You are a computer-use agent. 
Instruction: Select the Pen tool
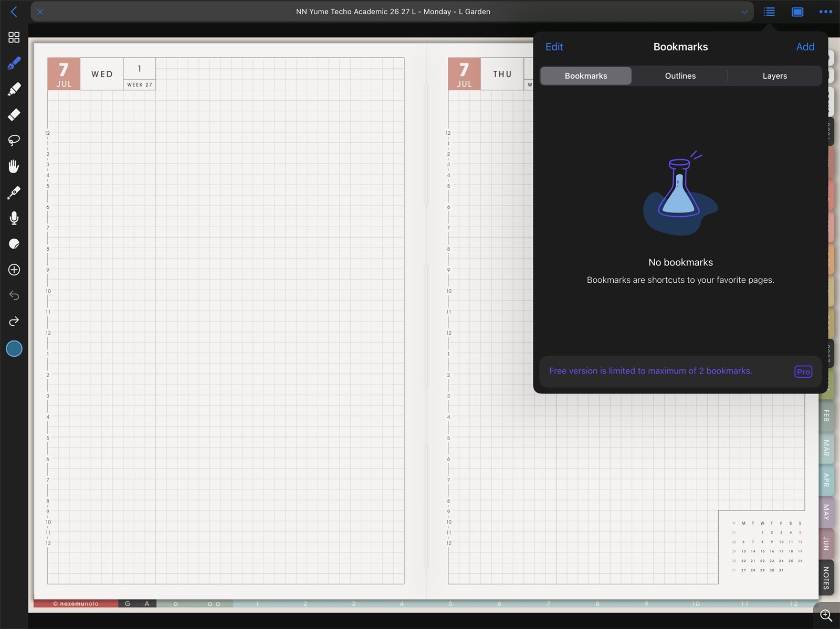(x=14, y=63)
